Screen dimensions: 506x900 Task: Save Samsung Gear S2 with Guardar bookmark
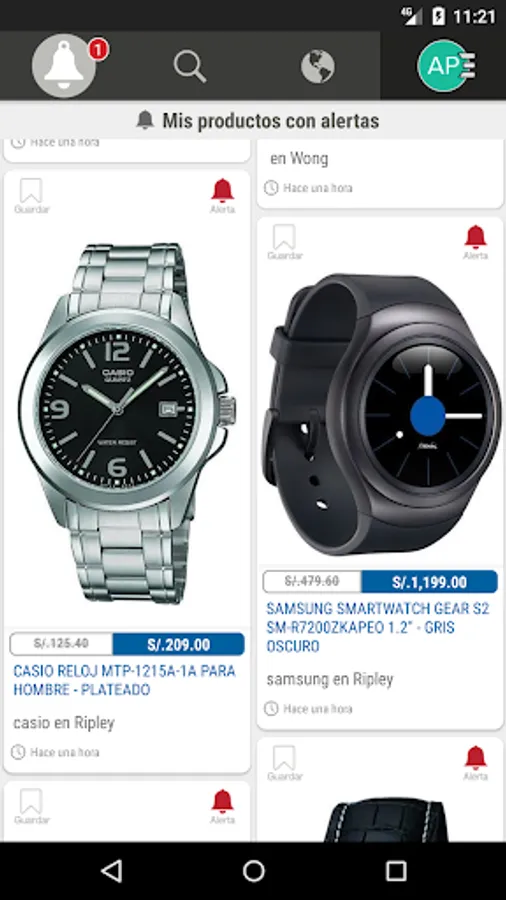pos(285,242)
